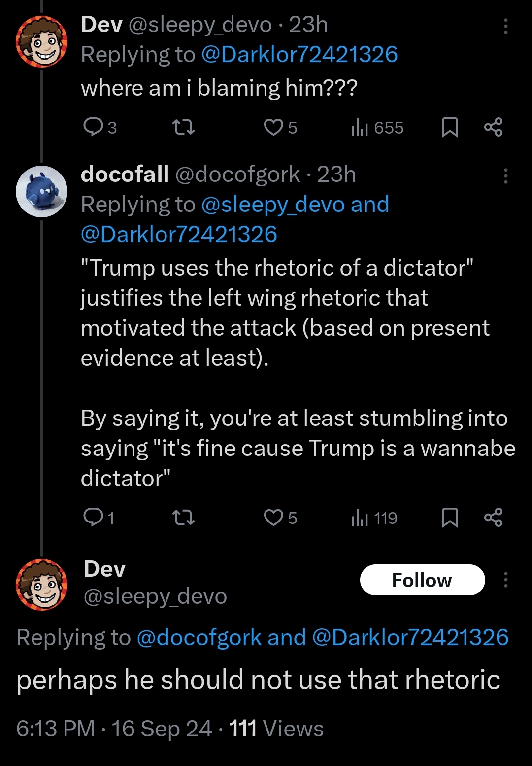View analytics showing 655 views
The image size is (532, 766).
[x=377, y=128]
